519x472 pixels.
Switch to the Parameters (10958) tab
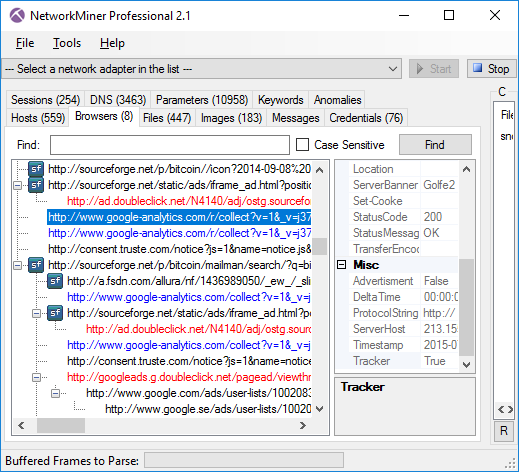(x=202, y=100)
